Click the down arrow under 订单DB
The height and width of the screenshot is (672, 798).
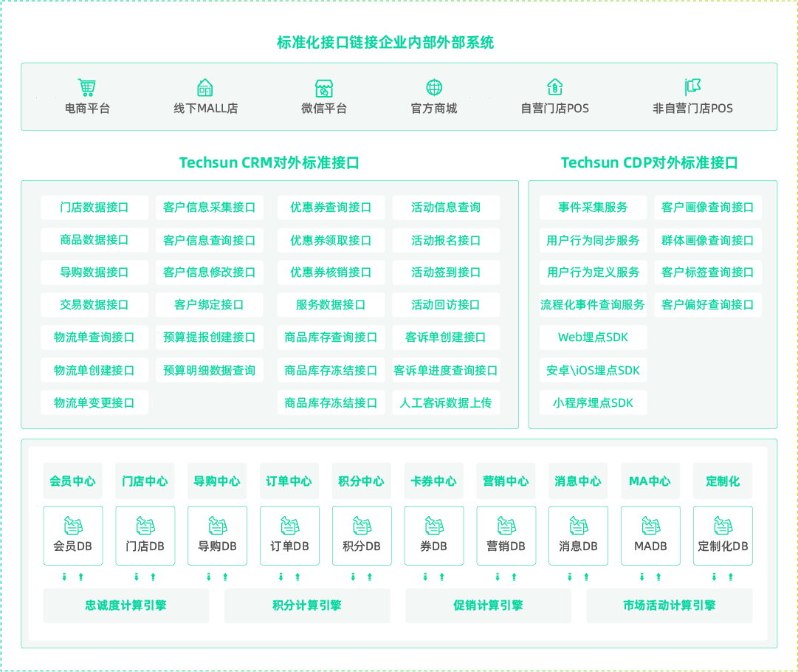(281, 577)
